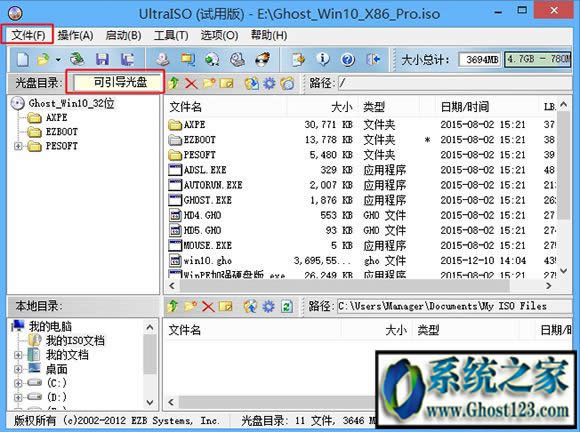The height and width of the screenshot is (432, 580).
Task: Click the gear icon in disc toolbar
Action: pyautogui.click(x=269, y=83)
